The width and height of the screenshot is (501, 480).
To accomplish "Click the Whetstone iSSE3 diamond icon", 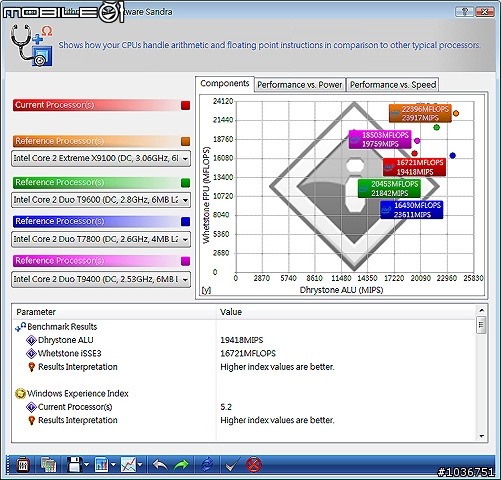I will point(31,353).
